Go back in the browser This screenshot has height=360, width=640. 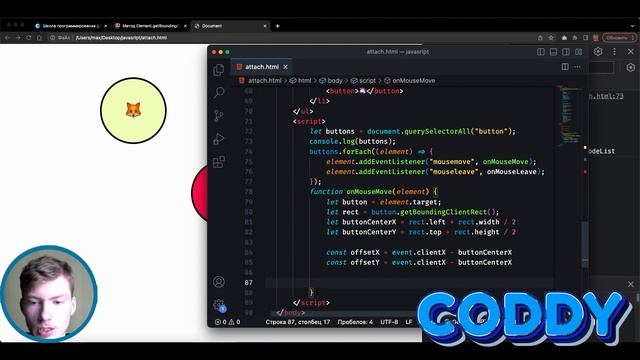(x=7, y=38)
